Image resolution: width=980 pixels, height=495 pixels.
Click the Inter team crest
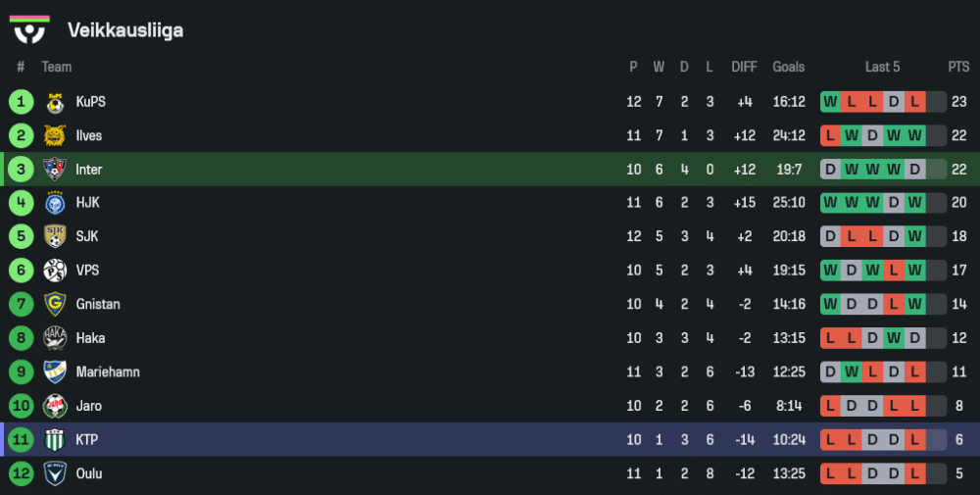click(55, 170)
